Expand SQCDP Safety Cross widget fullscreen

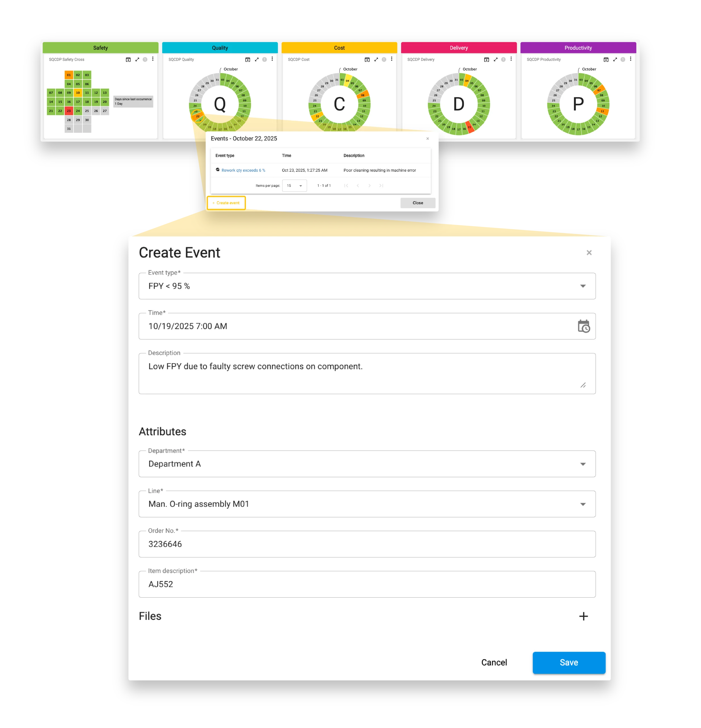click(x=137, y=59)
